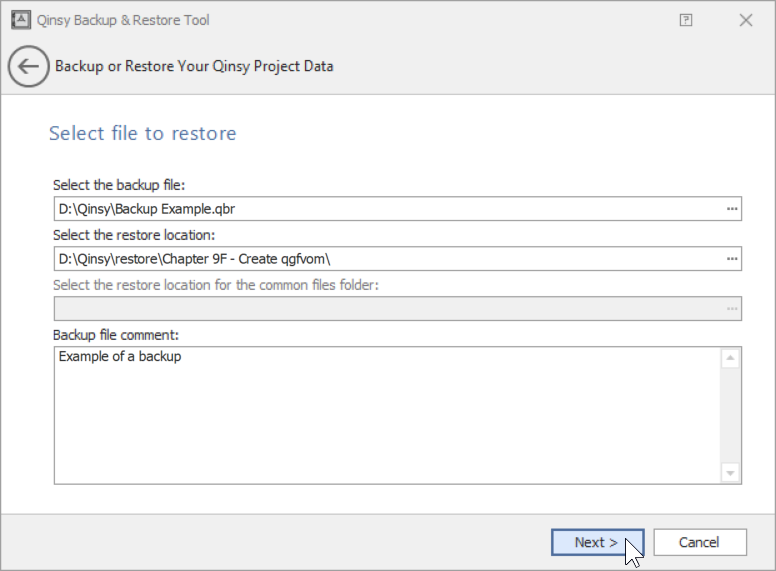Click the disabled common files folder field
Image resolution: width=776 pixels, height=571 pixels.
tap(385, 309)
